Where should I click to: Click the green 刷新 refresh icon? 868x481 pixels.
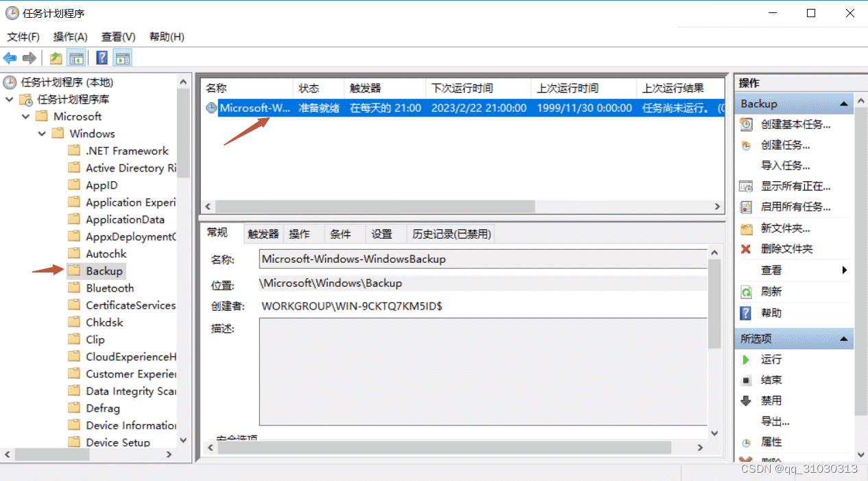pyautogui.click(x=746, y=292)
